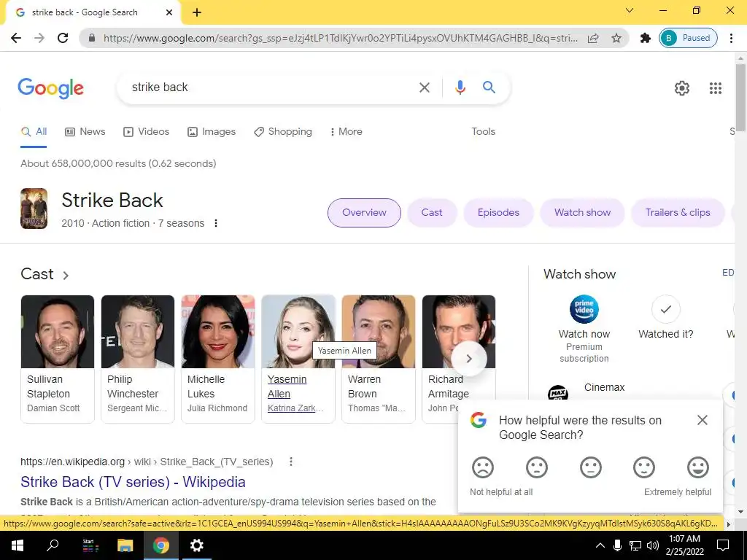
Task: Click the Paused profile button
Action: click(x=688, y=38)
